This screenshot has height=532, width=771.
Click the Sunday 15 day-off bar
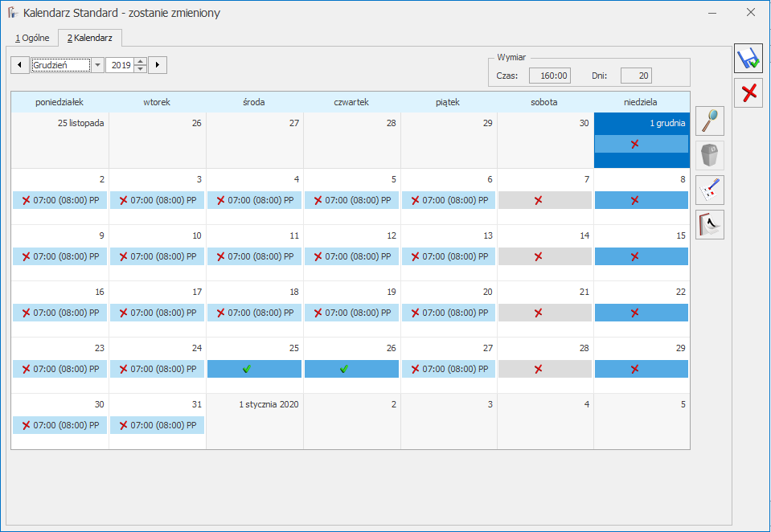pos(642,256)
